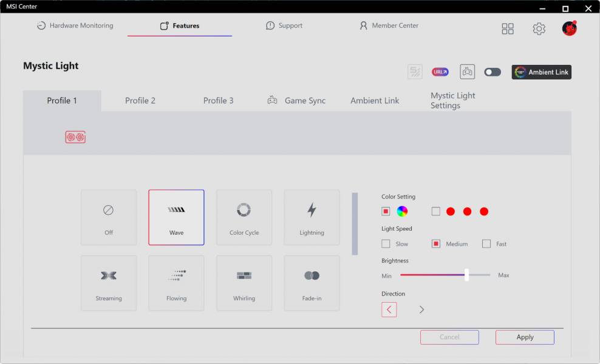Screen dimensions: 600x364
Task: Click the effects list scrollbar
Action: click(355, 223)
